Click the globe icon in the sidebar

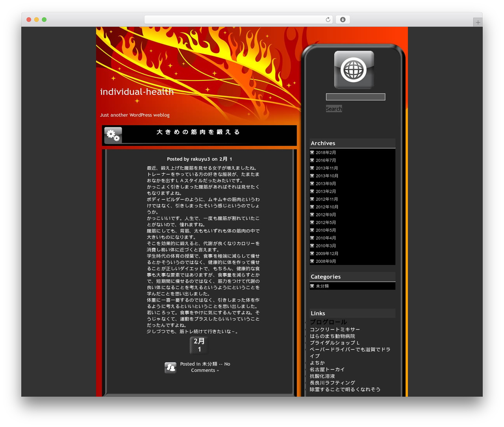tap(354, 70)
